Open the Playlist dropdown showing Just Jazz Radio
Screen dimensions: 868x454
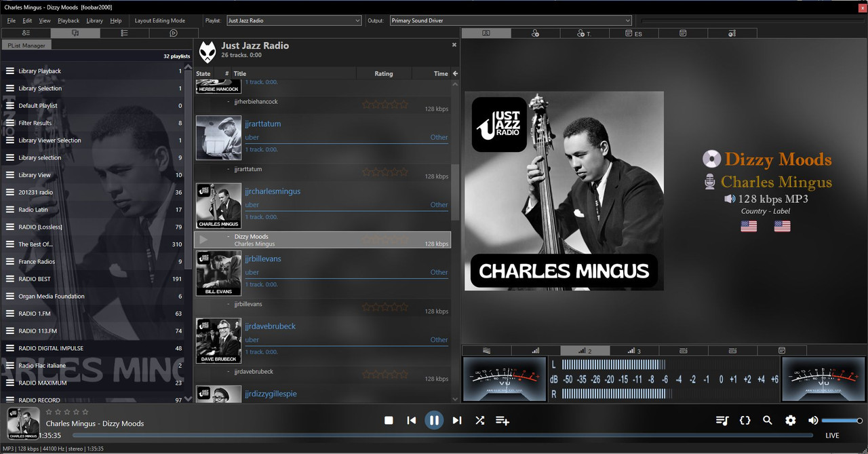point(294,20)
